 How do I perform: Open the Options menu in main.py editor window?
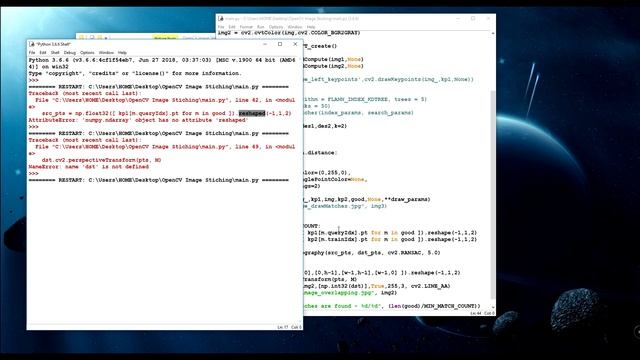pyautogui.click(x=276, y=27)
